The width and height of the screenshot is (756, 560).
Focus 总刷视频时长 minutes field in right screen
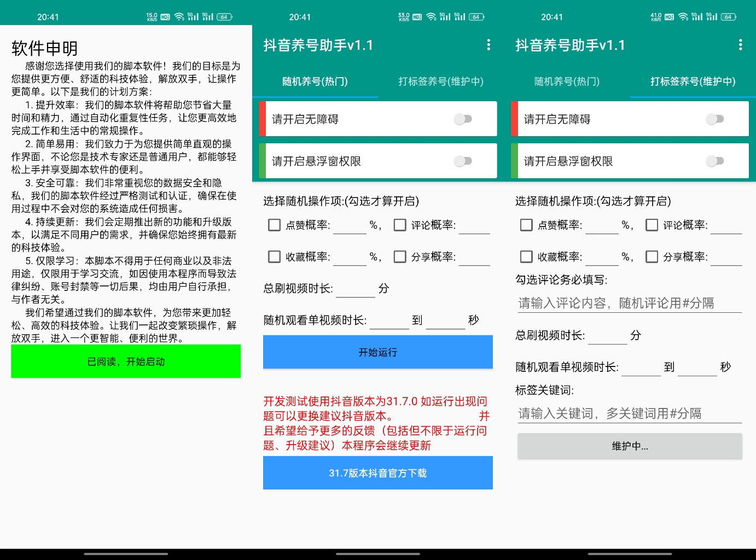(x=608, y=335)
